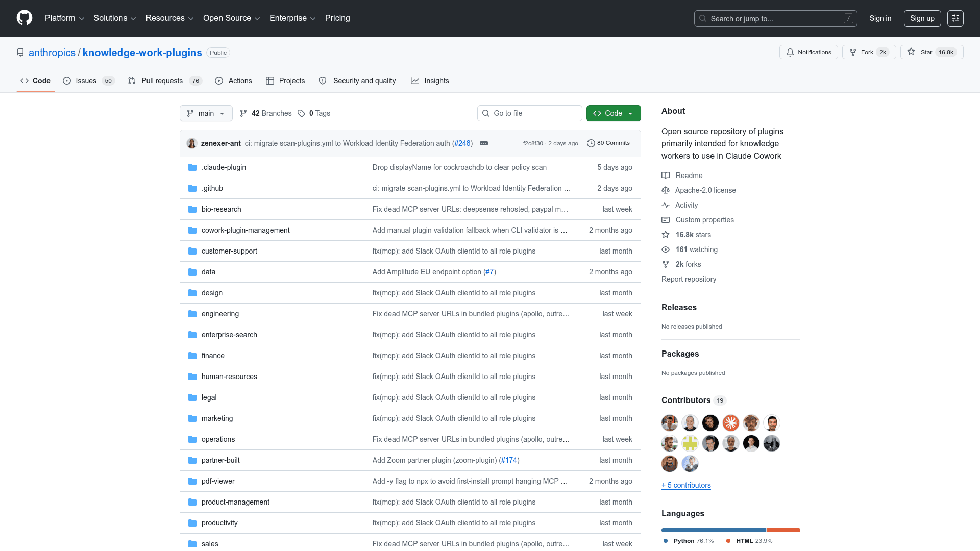Open the GitHub home logo
Image resolution: width=980 pixels, height=551 pixels.
(24, 18)
